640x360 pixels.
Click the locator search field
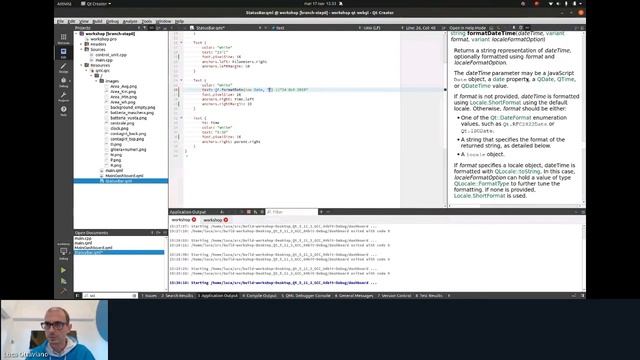(x=110, y=296)
